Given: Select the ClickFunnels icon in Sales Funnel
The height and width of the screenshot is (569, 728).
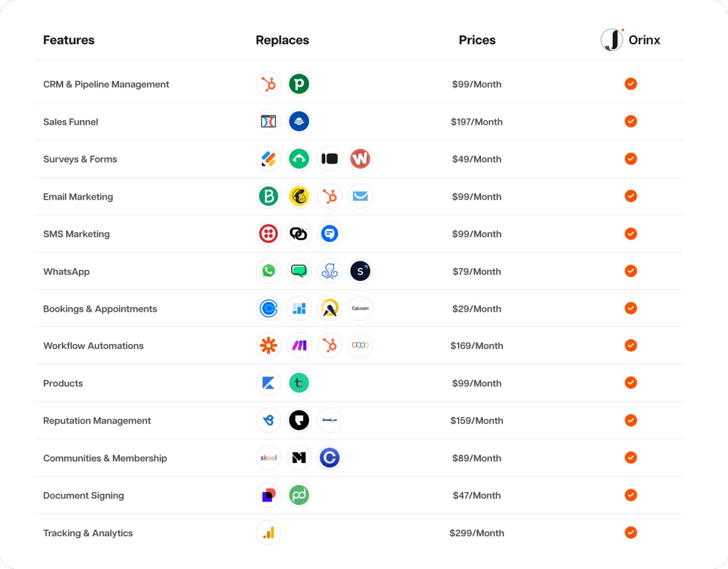Looking at the screenshot, I should [x=268, y=121].
